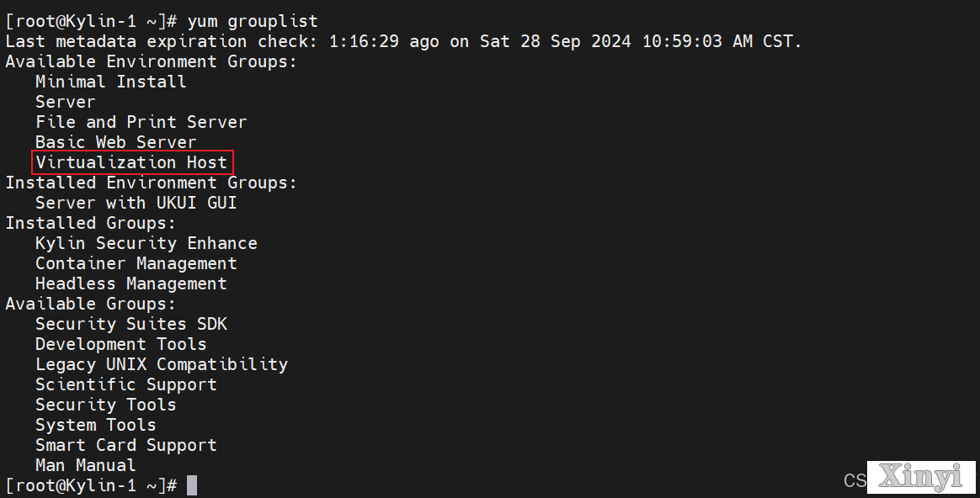The image size is (980, 498).
Task: Click the Security Suites SDK line
Action: pyautogui.click(x=131, y=324)
